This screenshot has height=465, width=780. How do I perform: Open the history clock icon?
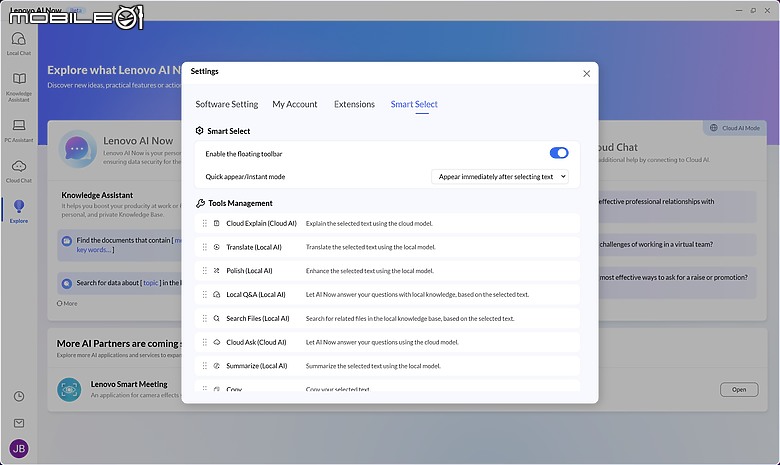pyautogui.click(x=19, y=396)
